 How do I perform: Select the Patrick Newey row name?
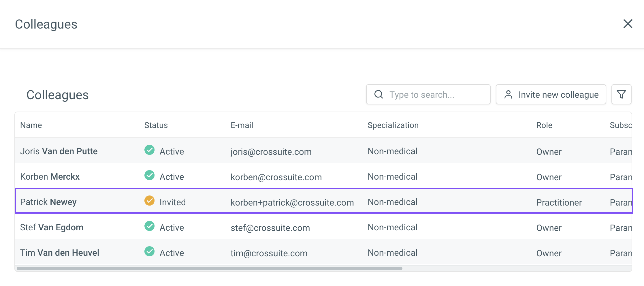tap(48, 202)
